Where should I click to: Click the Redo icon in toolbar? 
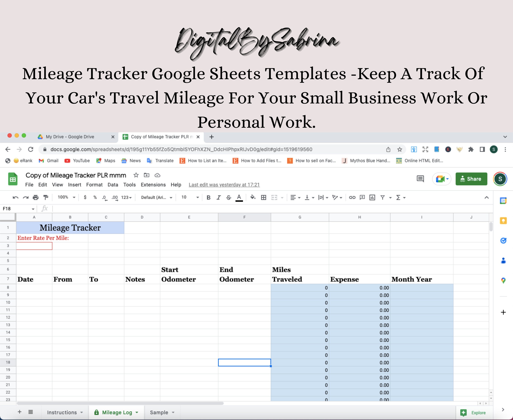(26, 198)
